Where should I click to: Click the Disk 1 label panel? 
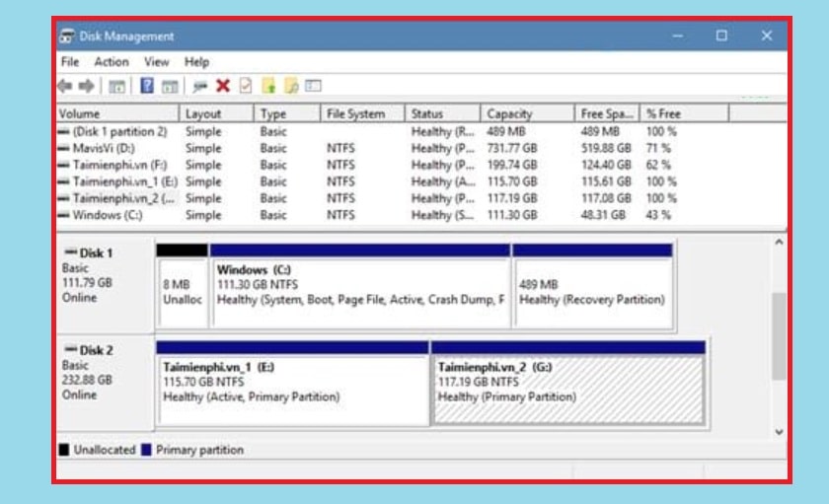[106, 286]
